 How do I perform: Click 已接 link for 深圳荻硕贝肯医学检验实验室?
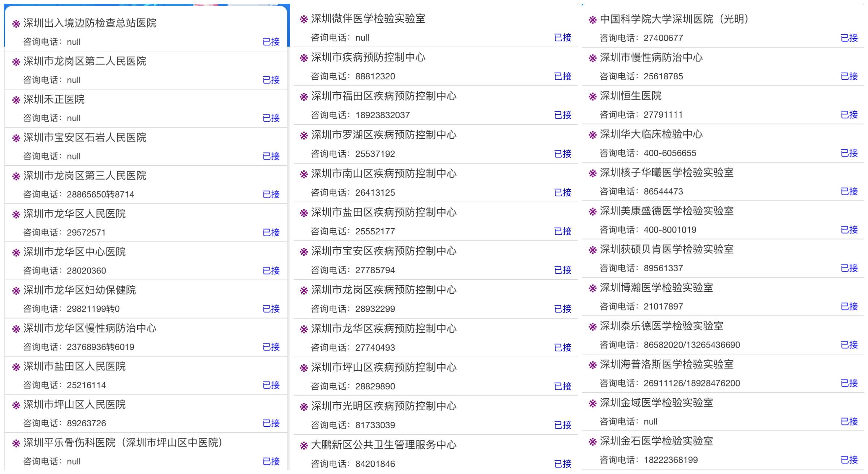pyautogui.click(x=849, y=268)
